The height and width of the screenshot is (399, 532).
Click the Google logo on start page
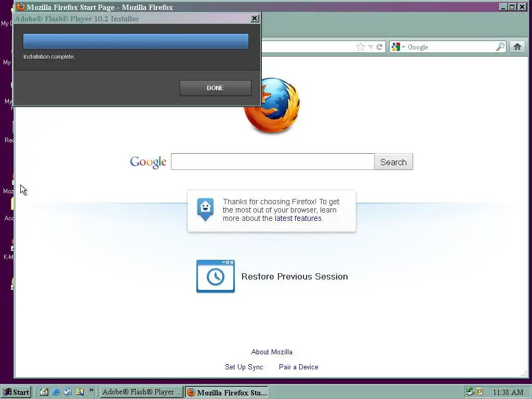click(x=148, y=162)
